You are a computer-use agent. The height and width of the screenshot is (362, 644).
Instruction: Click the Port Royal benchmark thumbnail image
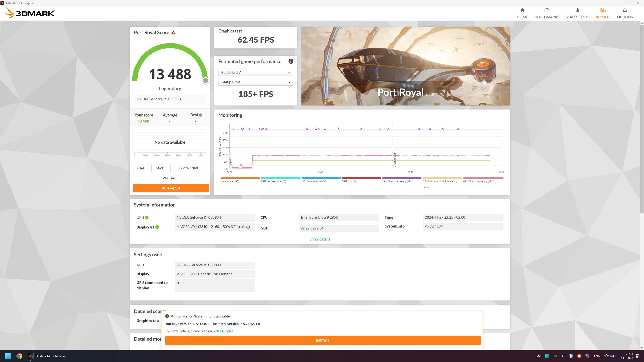[406, 66]
